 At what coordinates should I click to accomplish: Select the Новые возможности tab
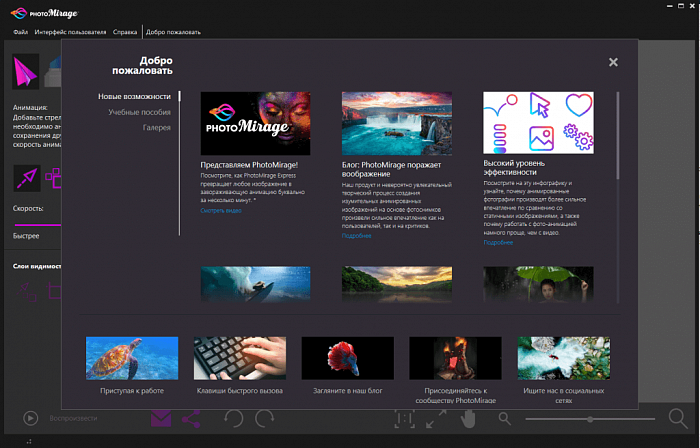(x=134, y=96)
